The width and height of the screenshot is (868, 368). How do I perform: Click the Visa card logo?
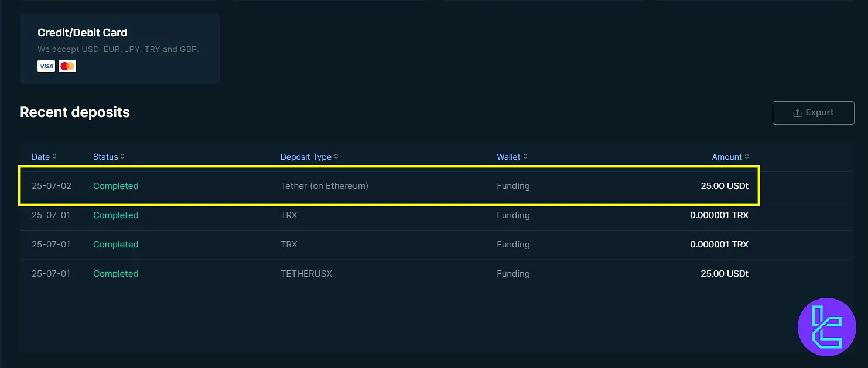click(46, 66)
